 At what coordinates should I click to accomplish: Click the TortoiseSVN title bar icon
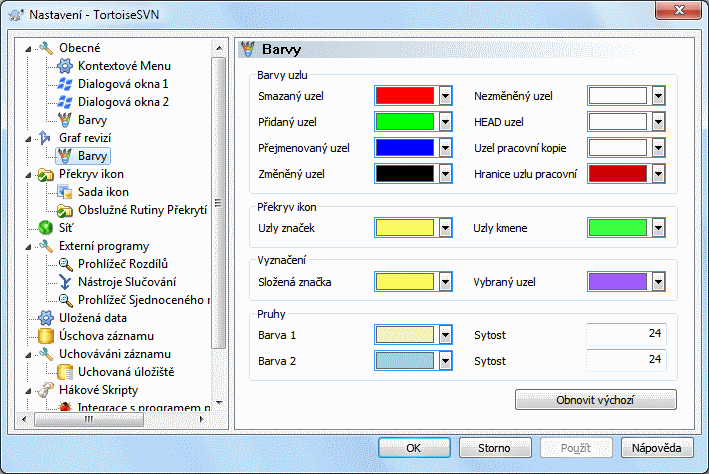[x=16, y=14]
